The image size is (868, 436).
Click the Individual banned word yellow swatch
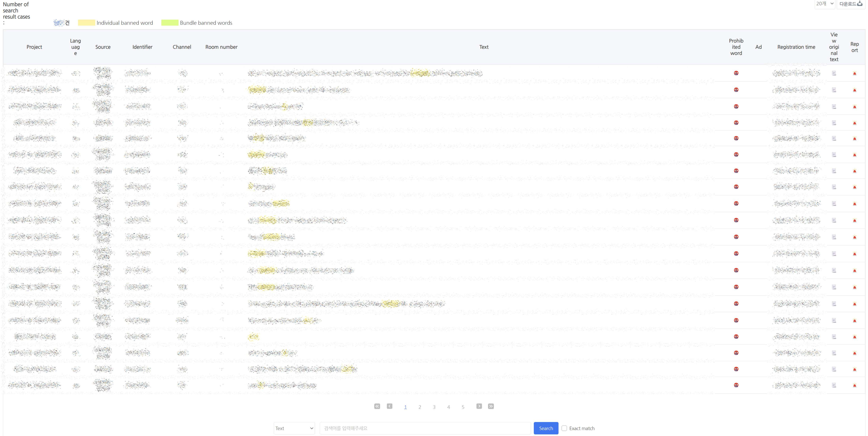(86, 22)
